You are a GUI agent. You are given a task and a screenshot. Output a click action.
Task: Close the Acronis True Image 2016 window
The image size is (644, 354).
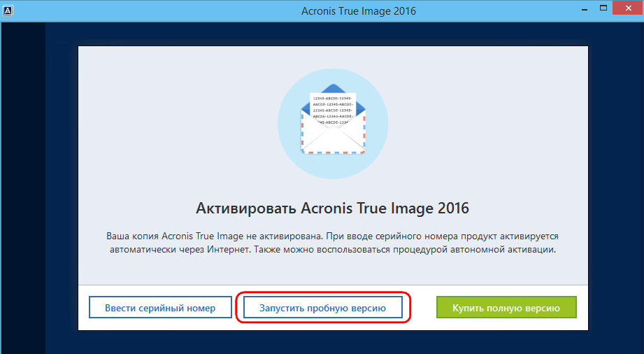point(629,8)
